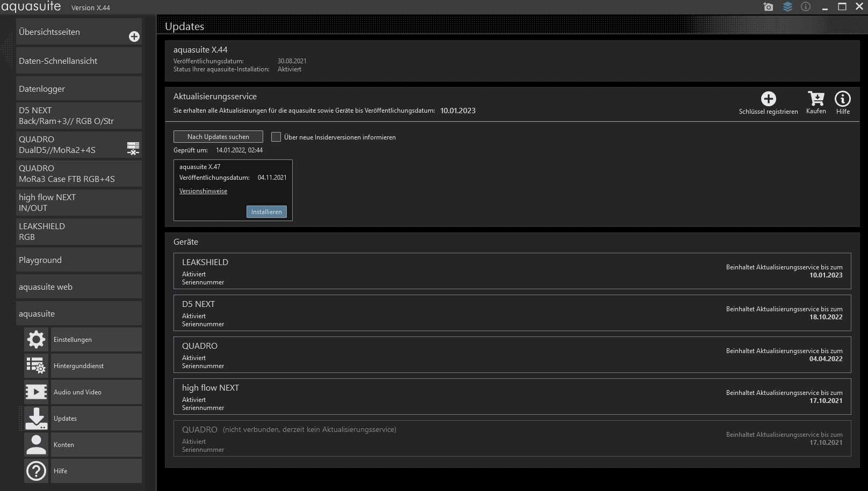868x491 pixels.
Task: Click the QUADRO expiry date 04.04.2022
Action: pyautogui.click(x=826, y=359)
